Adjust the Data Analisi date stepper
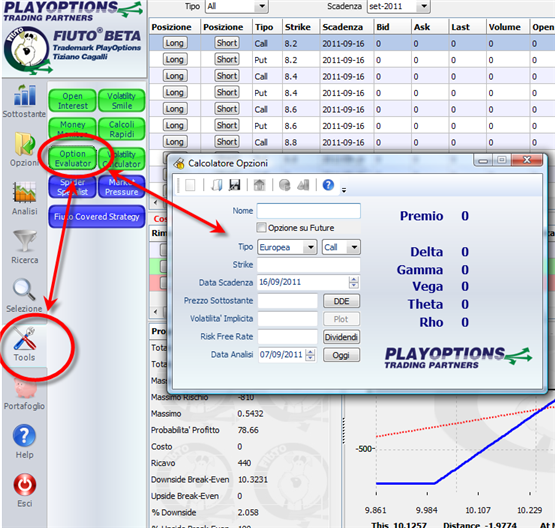555x528 pixels. point(310,355)
